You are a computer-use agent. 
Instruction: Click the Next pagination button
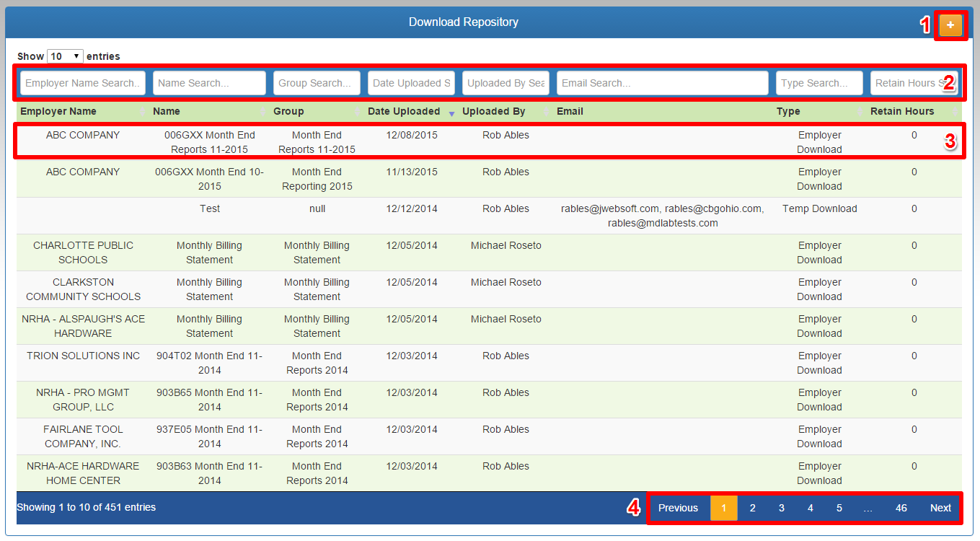(940, 508)
